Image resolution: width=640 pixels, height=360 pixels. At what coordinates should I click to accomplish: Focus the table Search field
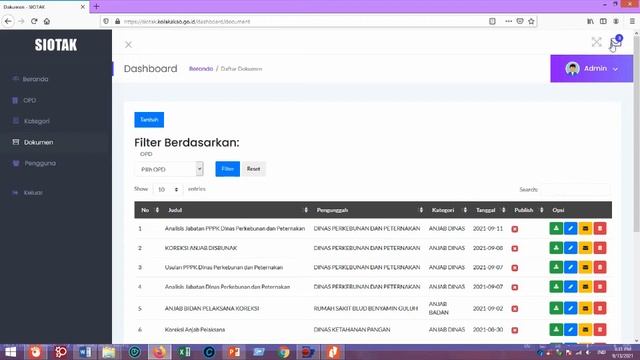pyautogui.click(x=576, y=189)
